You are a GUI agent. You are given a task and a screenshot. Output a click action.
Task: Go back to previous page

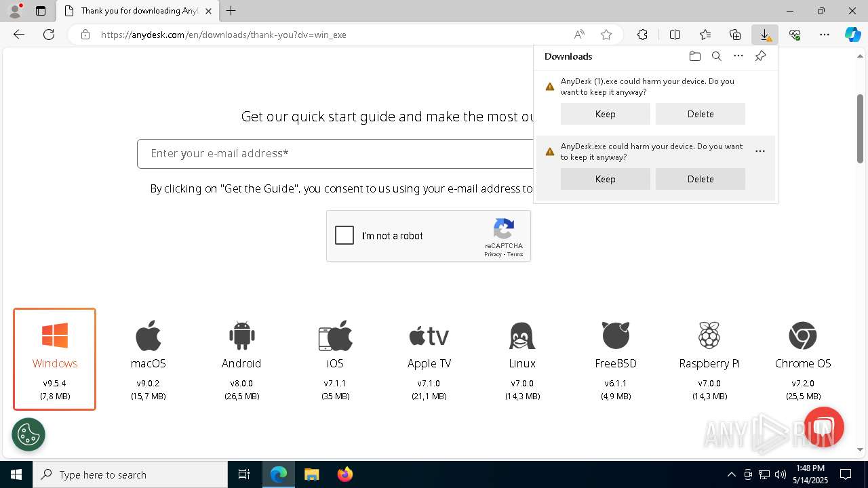pyautogui.click(x=19, y=35)
